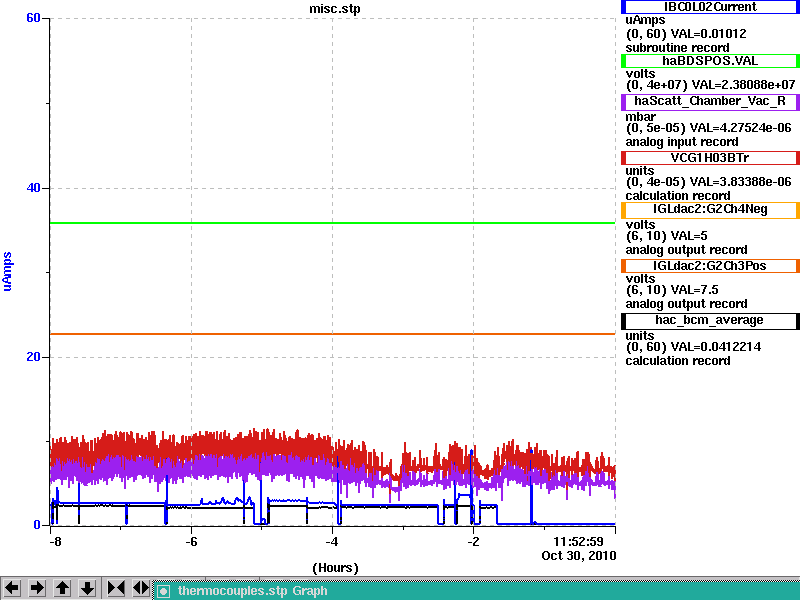Click the zoom out time axis icon
The image size is (800, 600).
point(140,588)
